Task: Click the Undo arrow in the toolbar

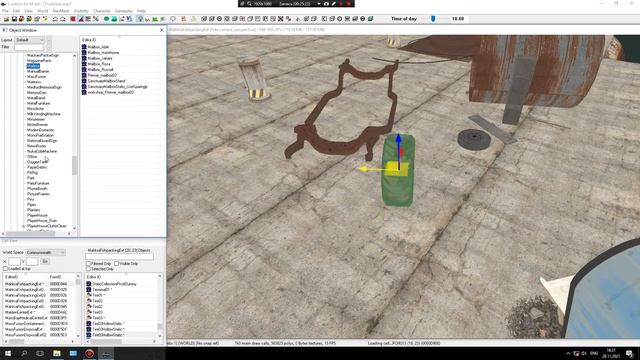Action: coord(55,19)
